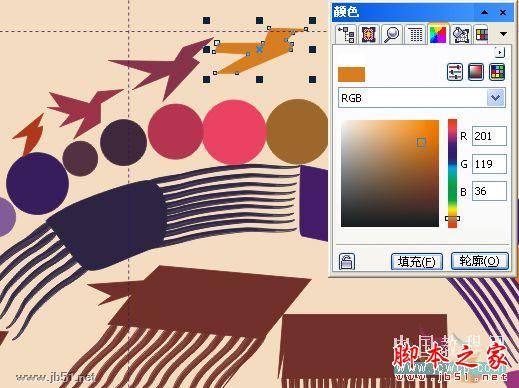Select the bright pink circle
Image resolution: width=519 pixels, height=388 pixels.
point(234,132)
